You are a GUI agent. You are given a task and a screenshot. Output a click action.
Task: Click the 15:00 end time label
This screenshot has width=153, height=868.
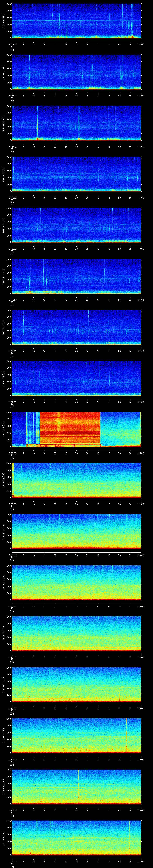coord(141,44)
